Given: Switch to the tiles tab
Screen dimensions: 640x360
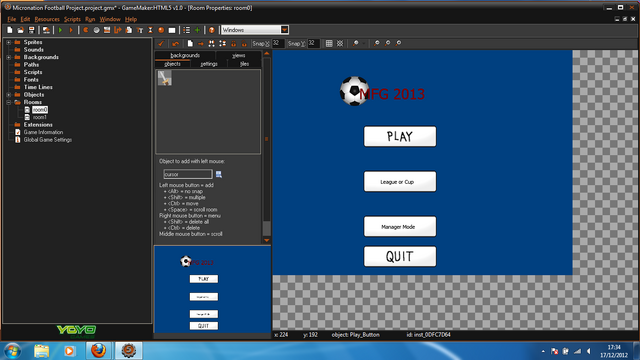Looking at the screenshot, I should pyautogui.click(x=244, y=64).
